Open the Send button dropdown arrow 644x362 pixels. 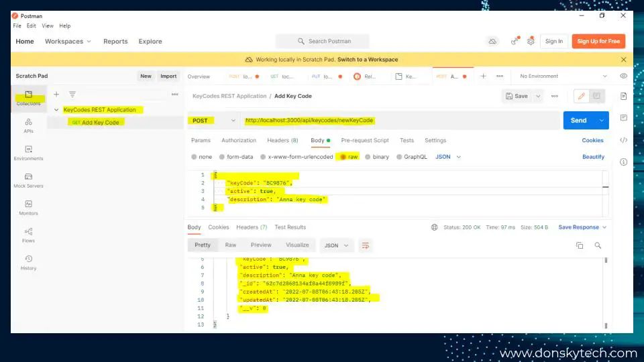coord(601,120)
